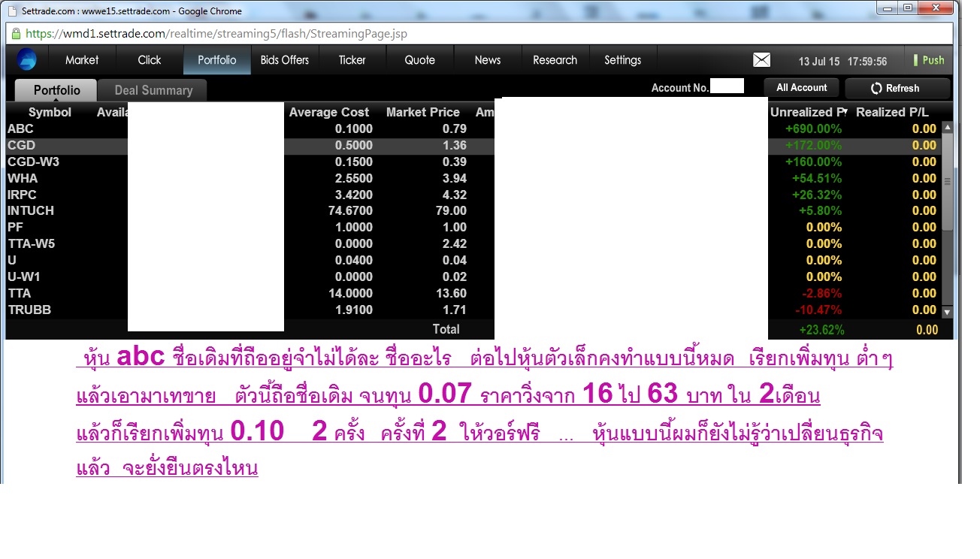Open the Ticker menu

click(352, 60)
